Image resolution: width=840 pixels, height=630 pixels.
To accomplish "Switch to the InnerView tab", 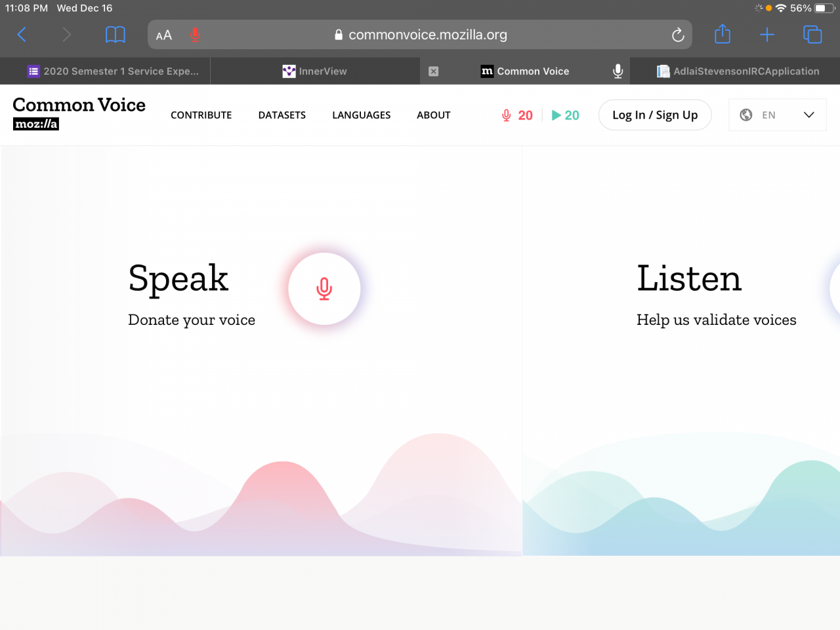I will point(315,71).
